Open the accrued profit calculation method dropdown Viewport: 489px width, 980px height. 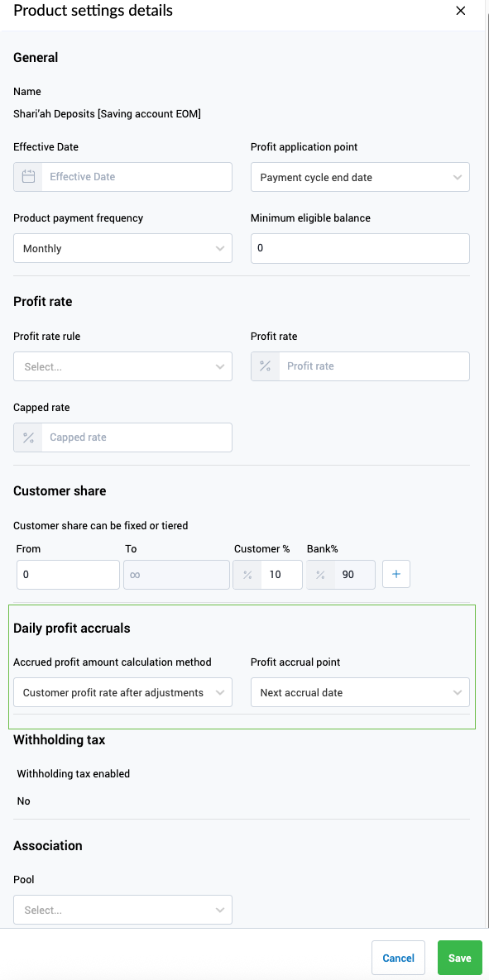tap(122, 692)
